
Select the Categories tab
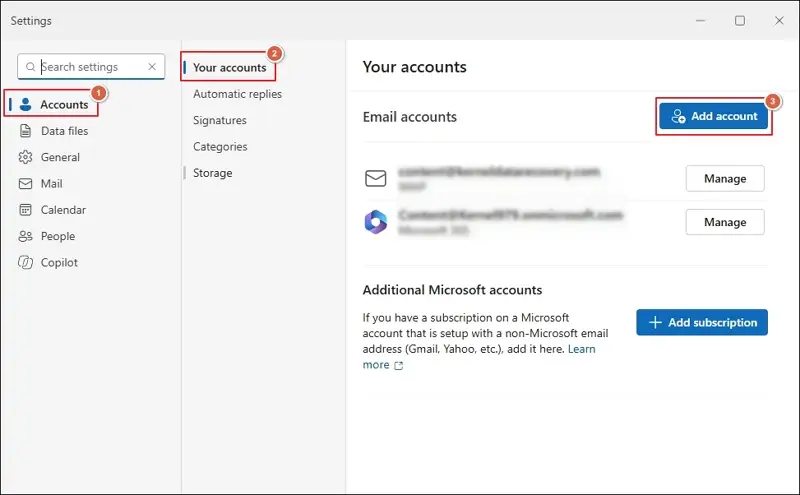point(220,146)
